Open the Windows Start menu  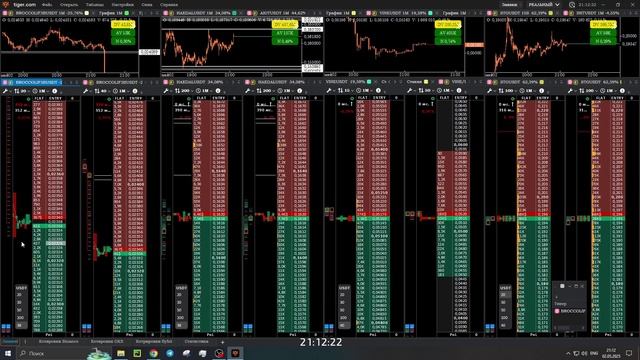tap(7, 353)
